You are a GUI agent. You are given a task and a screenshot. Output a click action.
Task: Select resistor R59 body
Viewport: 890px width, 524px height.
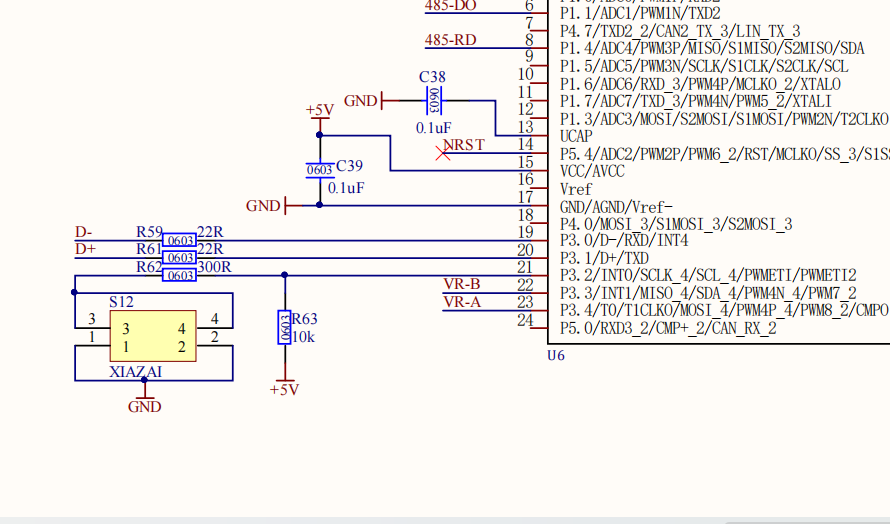179,240
